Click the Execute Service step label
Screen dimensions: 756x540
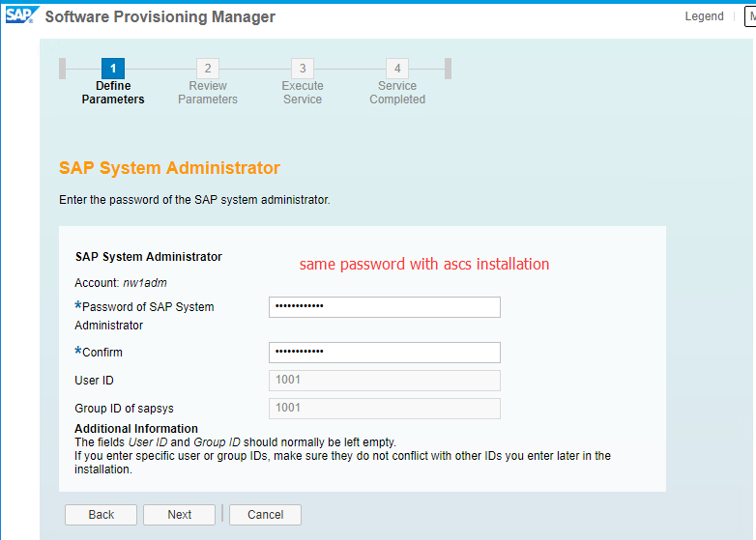[303, 93]
